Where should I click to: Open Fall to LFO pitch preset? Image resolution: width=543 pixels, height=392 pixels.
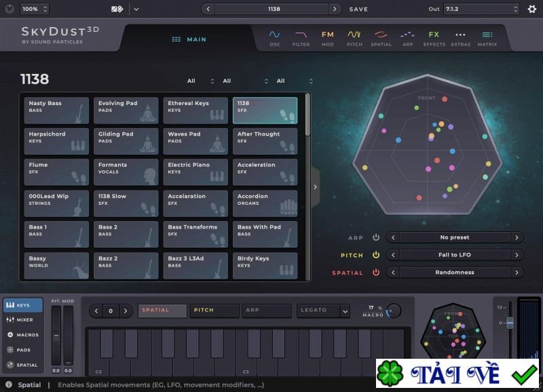tap(455, 255)
